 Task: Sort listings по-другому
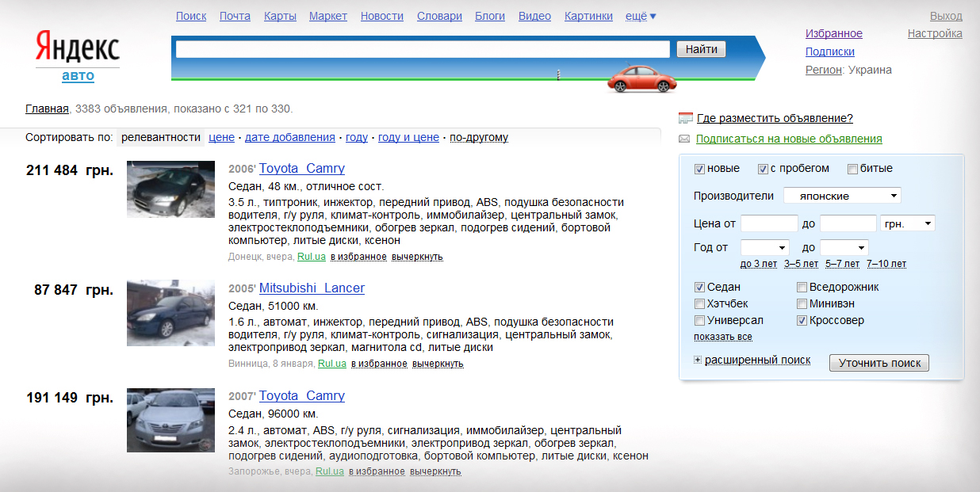tap(479, 137)
